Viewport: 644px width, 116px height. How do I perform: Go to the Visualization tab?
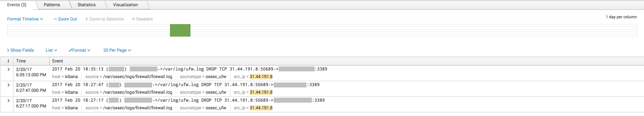click(x=125, y=5)
